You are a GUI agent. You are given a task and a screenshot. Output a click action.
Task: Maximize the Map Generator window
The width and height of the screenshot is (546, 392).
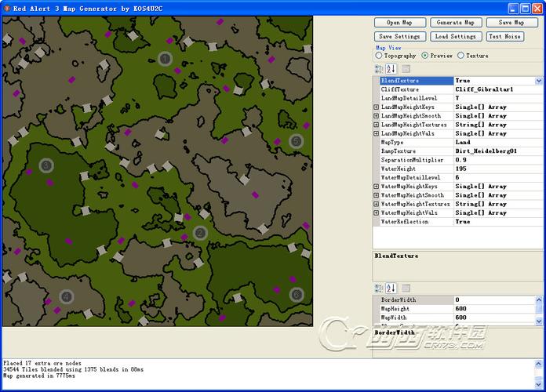click(x=526, y=9)
